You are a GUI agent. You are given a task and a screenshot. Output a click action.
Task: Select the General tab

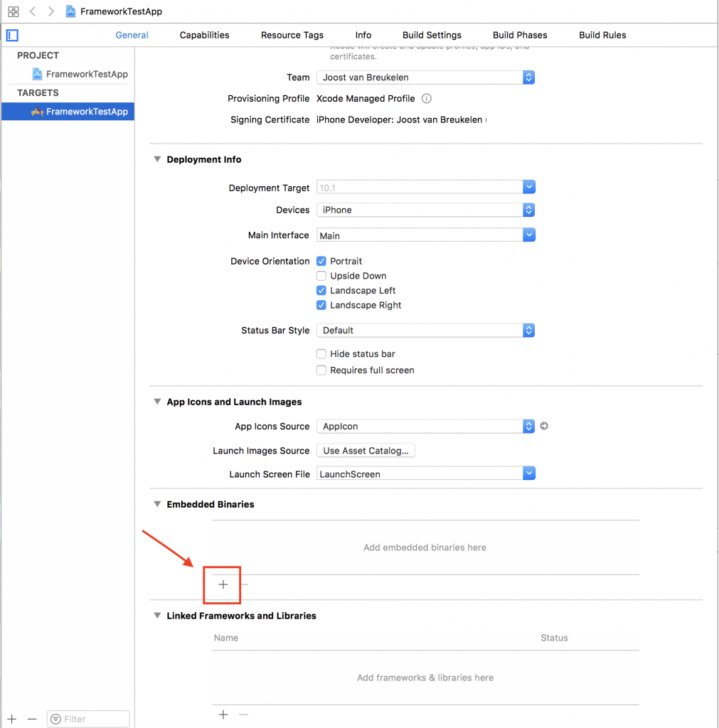click(x=132, y=36)
